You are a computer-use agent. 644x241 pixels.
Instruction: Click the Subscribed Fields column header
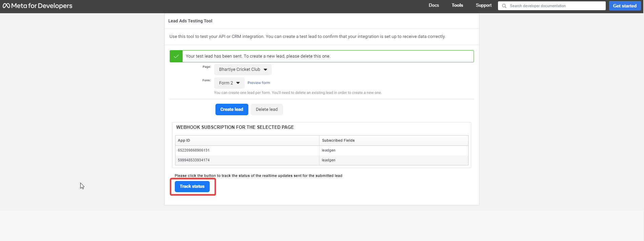point(338,140)
